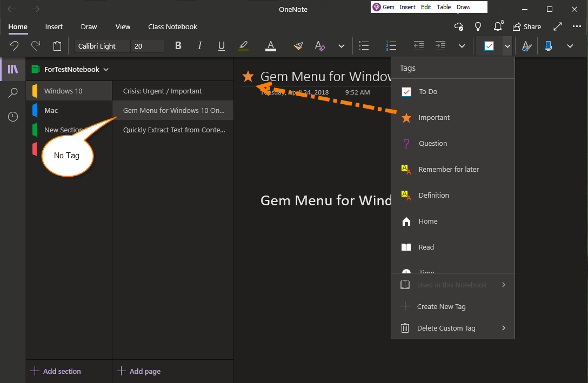Expand the Delete Custom Tag submenu
The height and width of the screenshot is (383, 588).
pyautogui.click(x=453, y=328)
